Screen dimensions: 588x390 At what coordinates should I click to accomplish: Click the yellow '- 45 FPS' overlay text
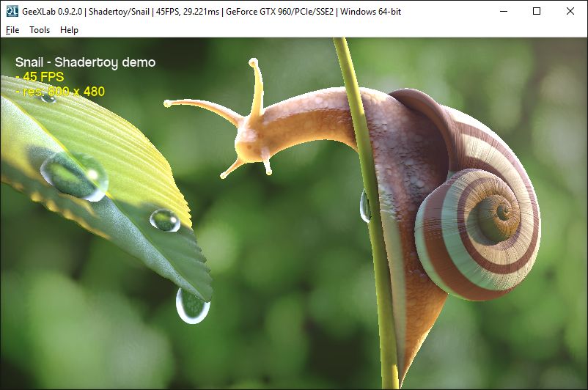40,77
